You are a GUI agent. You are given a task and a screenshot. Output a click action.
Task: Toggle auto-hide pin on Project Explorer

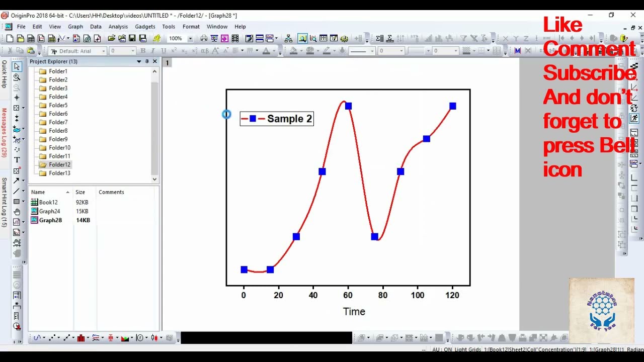click(x=147, y=61)
